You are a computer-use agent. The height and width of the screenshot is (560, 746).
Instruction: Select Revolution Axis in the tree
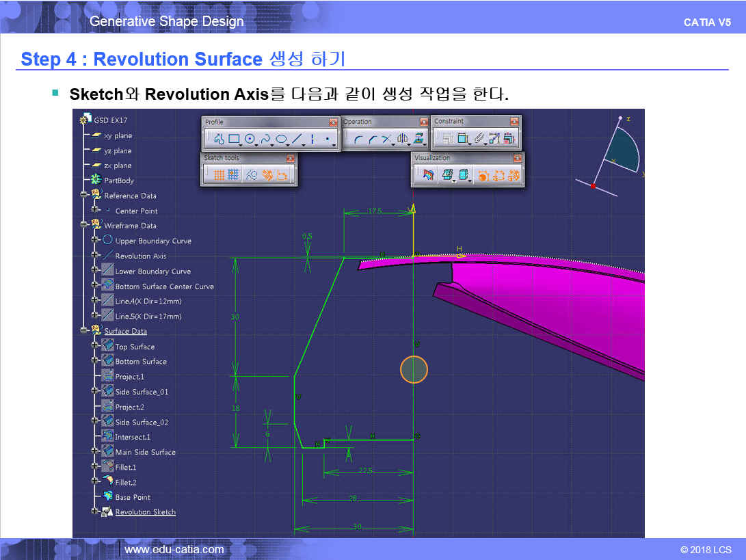pyautogui.click(x=140, y=256)
